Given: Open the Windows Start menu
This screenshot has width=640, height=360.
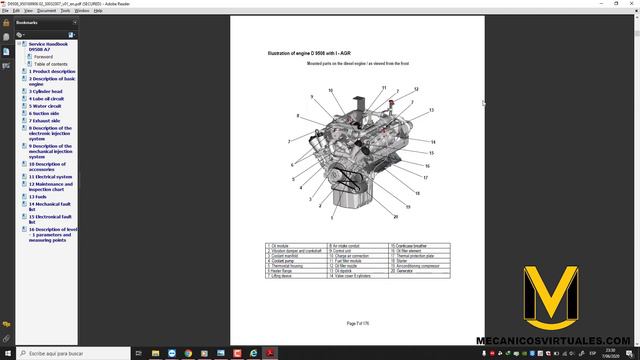Looking at the screenshot, I should click(x=8, y=353).
